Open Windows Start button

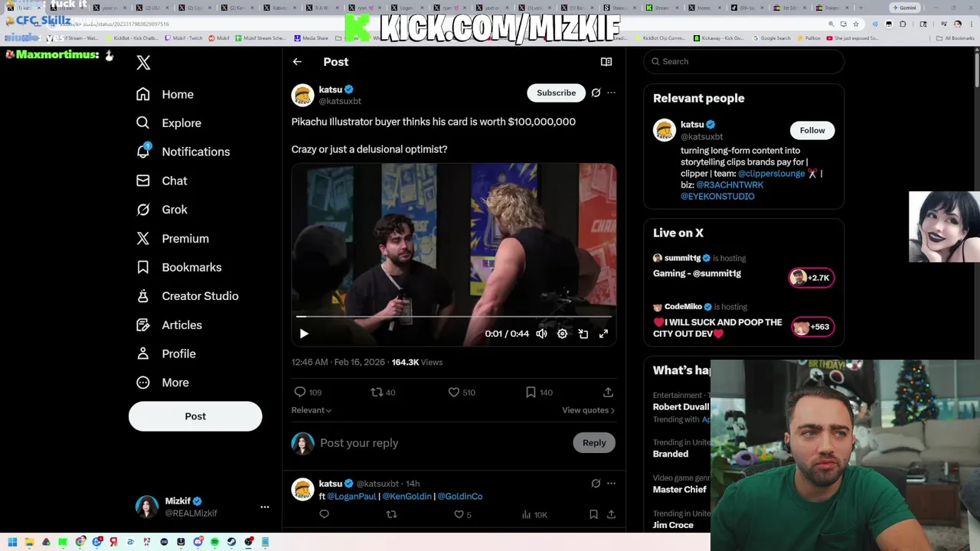[11, 542]
